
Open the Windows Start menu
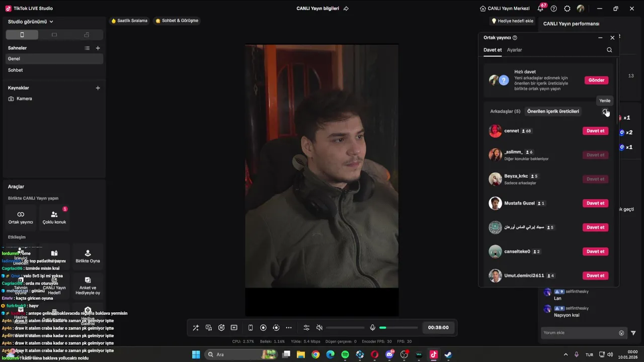point(196,354)
